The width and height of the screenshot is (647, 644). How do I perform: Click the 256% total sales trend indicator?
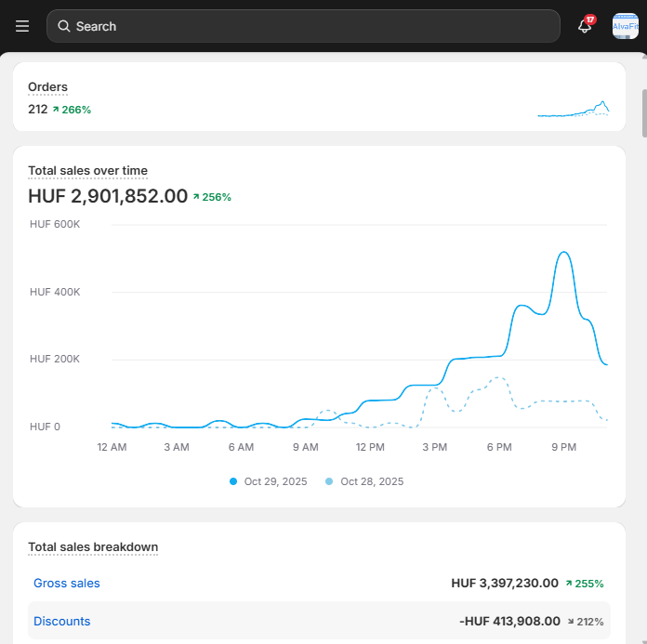pos(212,197)
